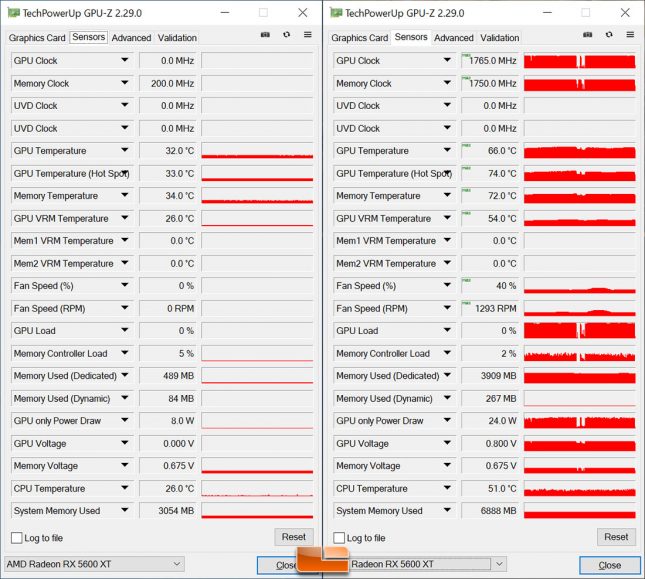645x579 pixels.
Task: Click System Memory Used graph in left window
Action: click(257, 511)
